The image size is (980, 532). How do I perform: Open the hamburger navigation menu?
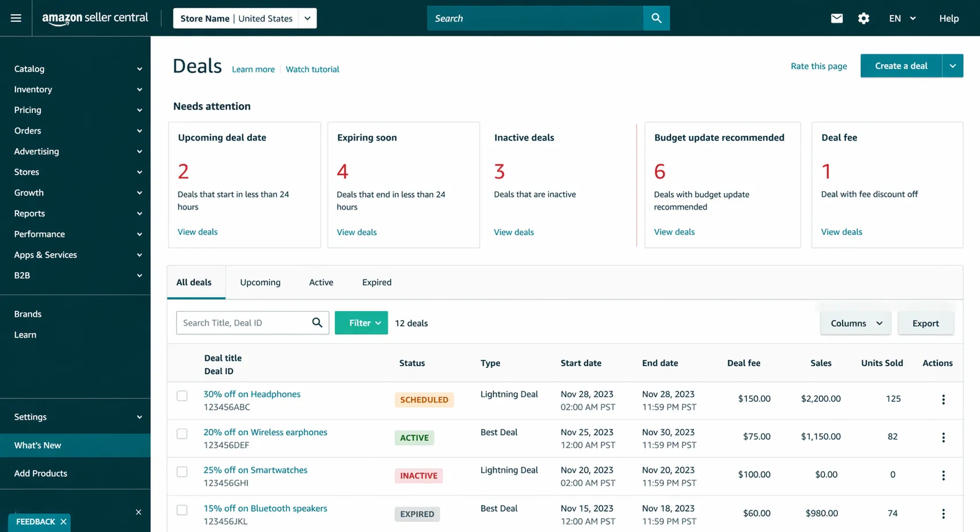coord(16,18)
